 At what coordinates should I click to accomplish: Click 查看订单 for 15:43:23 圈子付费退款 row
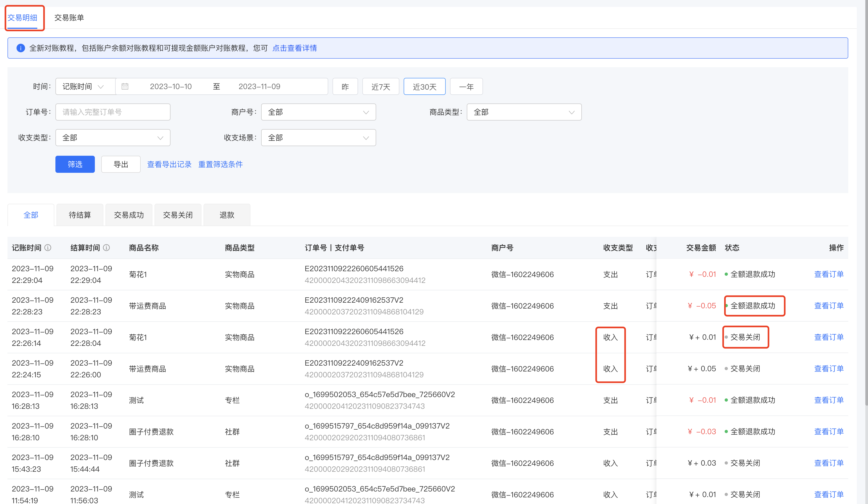tap(829, 463)
